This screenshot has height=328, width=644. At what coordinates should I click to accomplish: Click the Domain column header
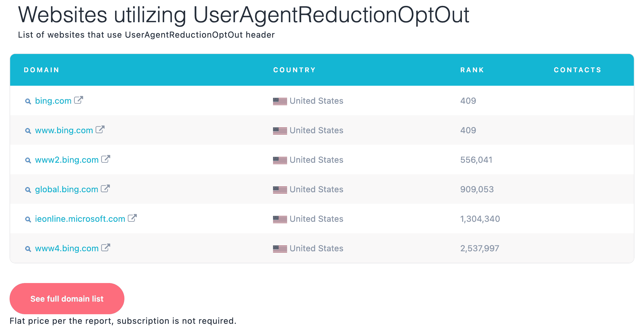[x=42, y=70]
